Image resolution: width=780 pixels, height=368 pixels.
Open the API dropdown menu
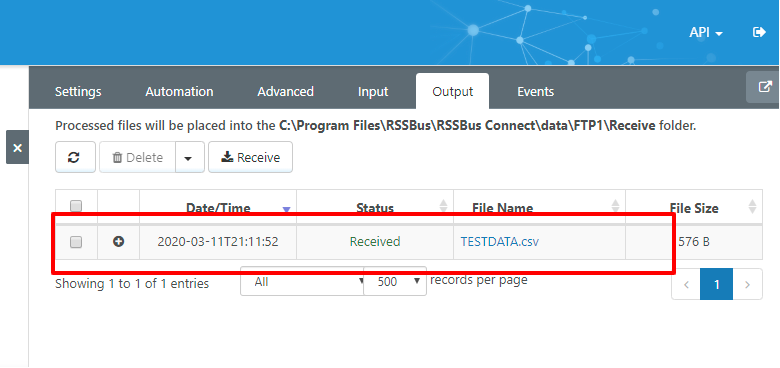705,32
